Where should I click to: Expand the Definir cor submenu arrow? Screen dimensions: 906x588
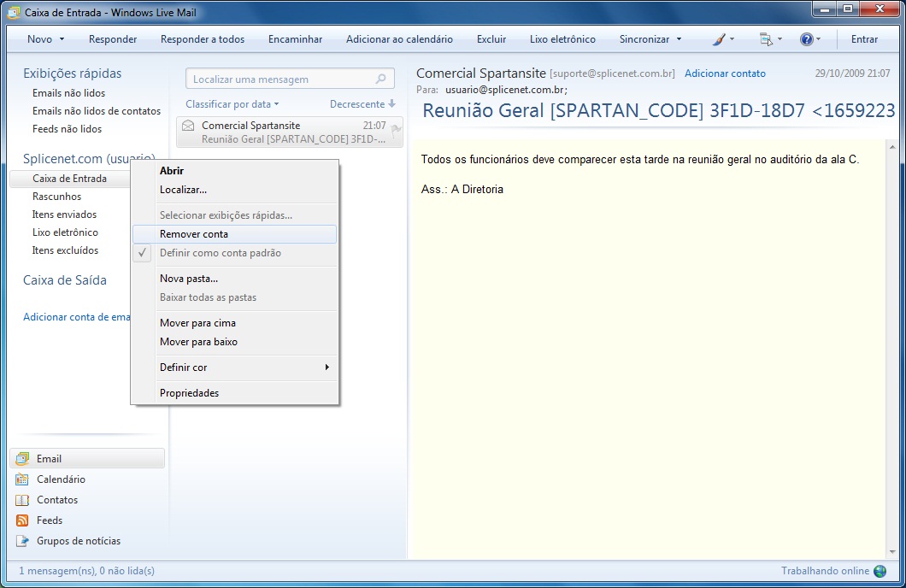point(327,367)
